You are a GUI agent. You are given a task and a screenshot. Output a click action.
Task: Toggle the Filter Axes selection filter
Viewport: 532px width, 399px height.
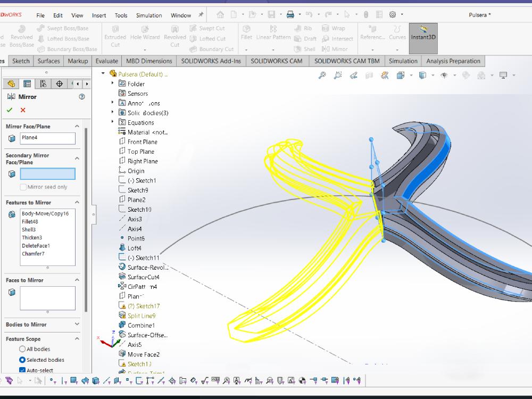[x=106, y=381]
